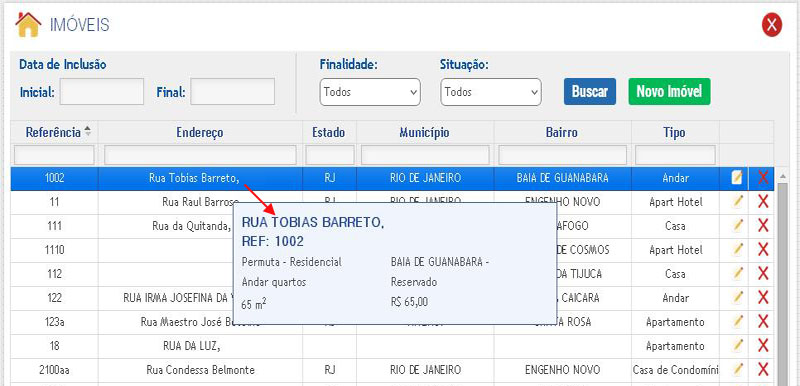Select reference 1110 cell
This screenshot has width=800, height=386.
tap(54, 250)
